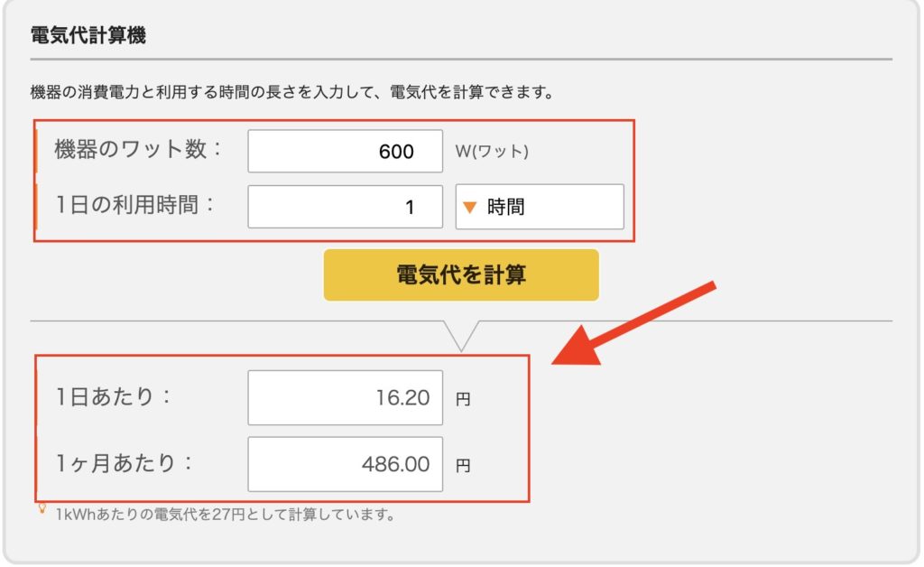Click the 1ヶ月あたり label

coord(125,464)
